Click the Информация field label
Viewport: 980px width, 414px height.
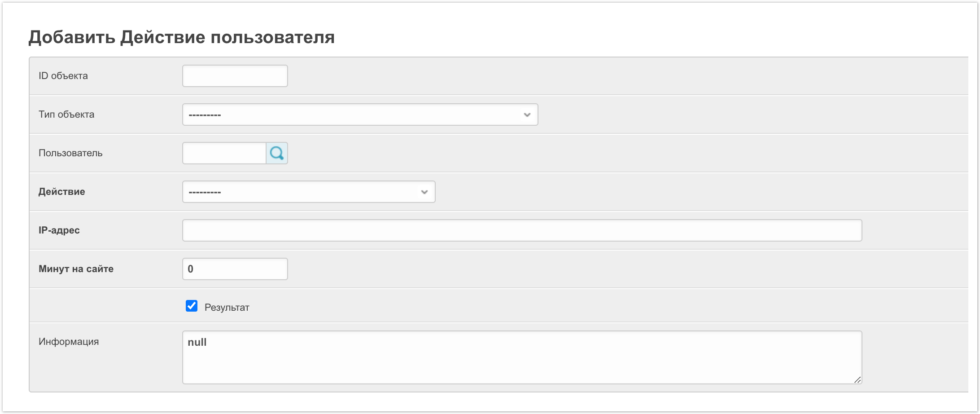(x=69, y=342)
